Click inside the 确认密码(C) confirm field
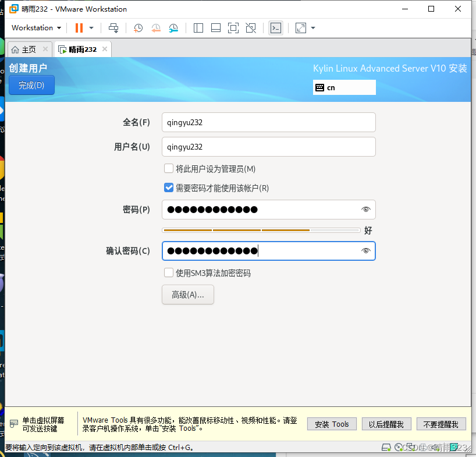The height and width of the screenshot is (457, 476). [x=269, y=251]
